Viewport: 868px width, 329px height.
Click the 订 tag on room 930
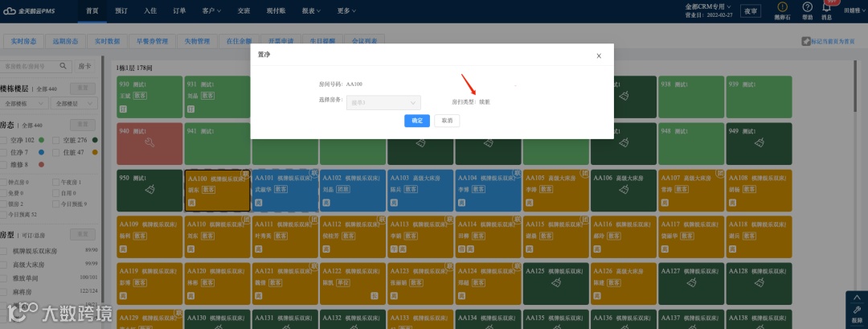(x=124, y=109)
